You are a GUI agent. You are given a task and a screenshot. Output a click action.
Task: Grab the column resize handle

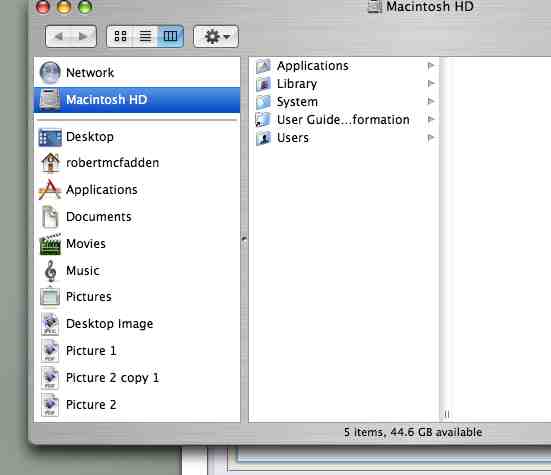[447, 415]
